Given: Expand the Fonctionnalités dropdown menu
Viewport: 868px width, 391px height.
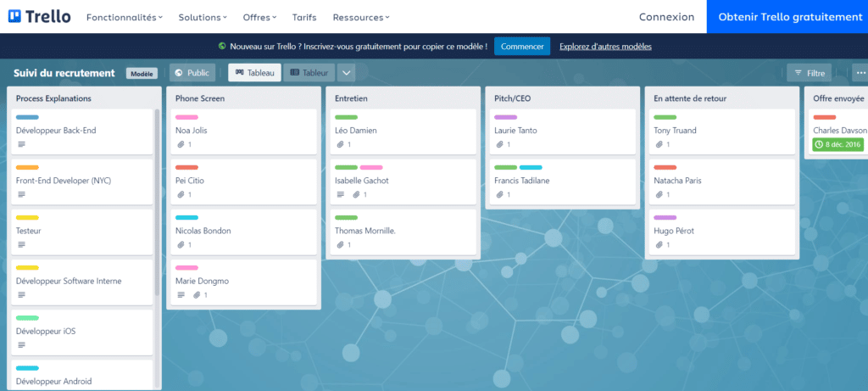Looking at the screenshot, I should coord(125,17).
